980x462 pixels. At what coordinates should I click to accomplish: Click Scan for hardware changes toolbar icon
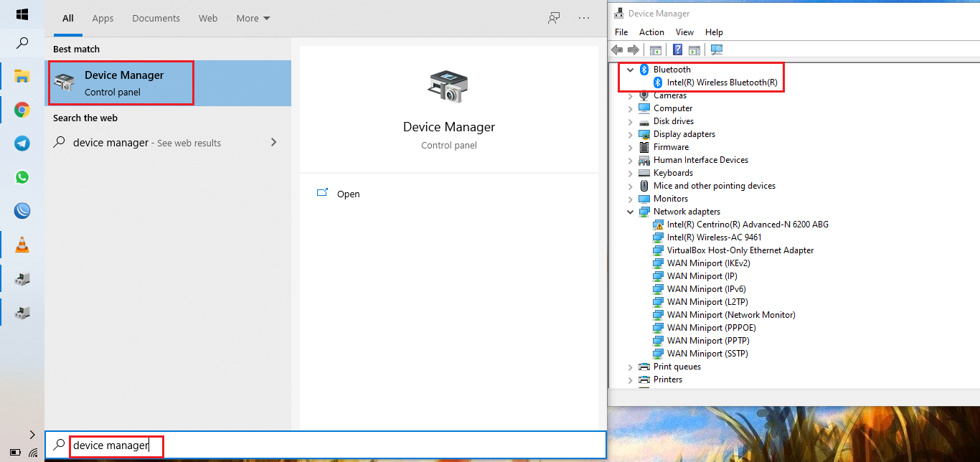click(716, 49)
